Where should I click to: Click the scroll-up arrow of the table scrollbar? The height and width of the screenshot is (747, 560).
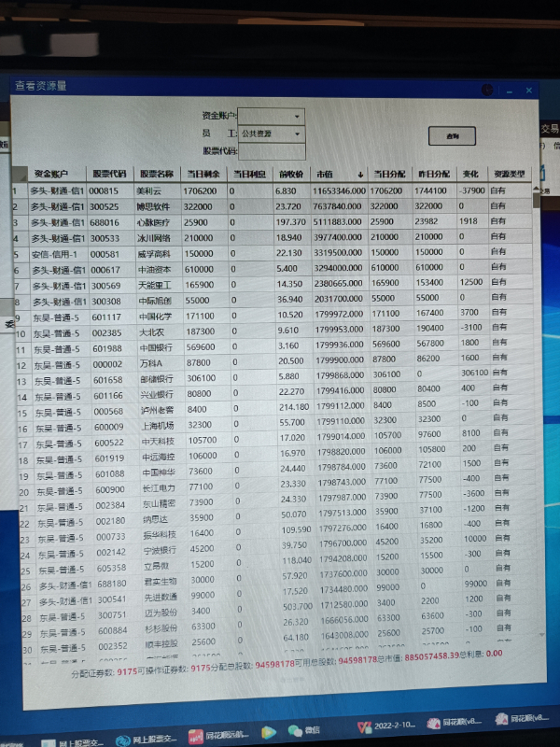[536, 190]
